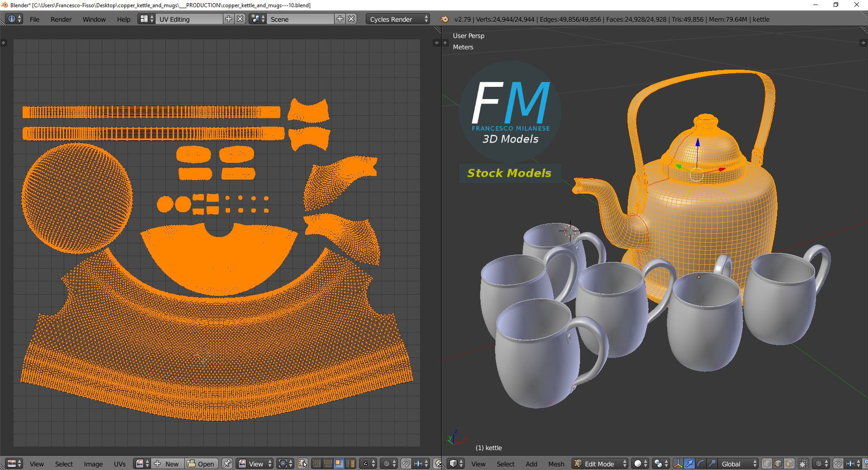Toggle UV sync selection with mesh
868x470 pixels.
[302, 464]
